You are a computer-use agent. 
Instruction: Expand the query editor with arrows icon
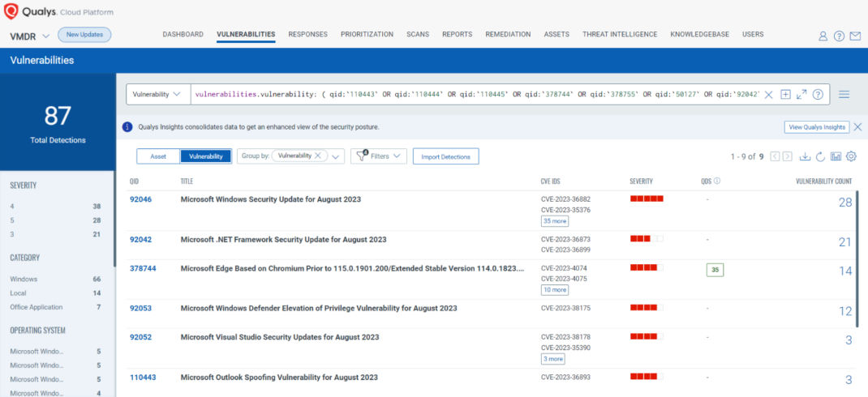pyautogui.click(x=801, y=95)
